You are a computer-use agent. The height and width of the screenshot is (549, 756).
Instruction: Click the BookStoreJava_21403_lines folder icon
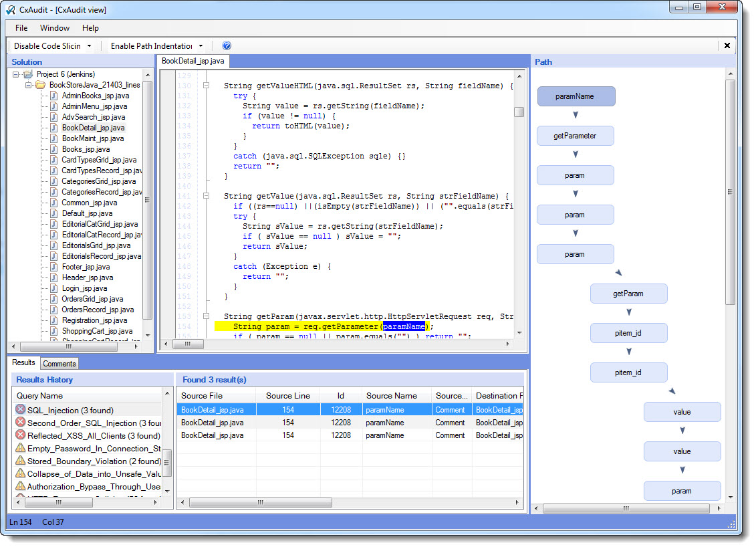pyautogui.click(x=41, y=85)
